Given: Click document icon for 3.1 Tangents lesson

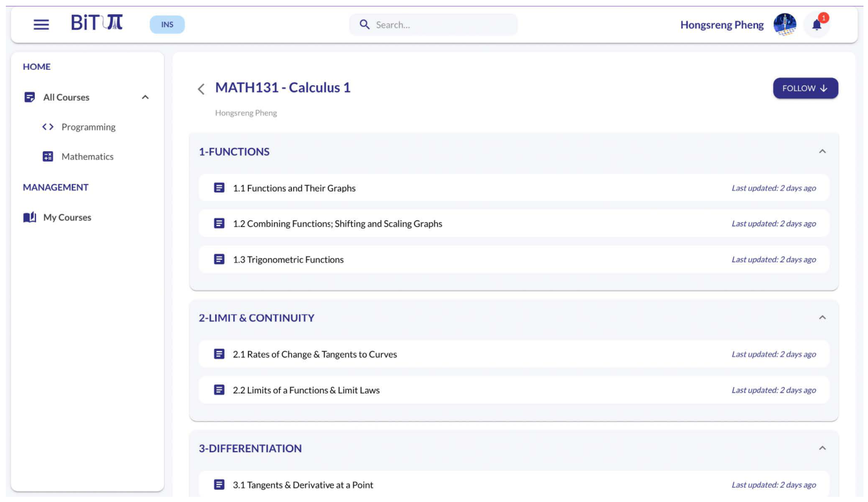Looking at the screenshot, I should pyautogui.click(x=220, y=485).
